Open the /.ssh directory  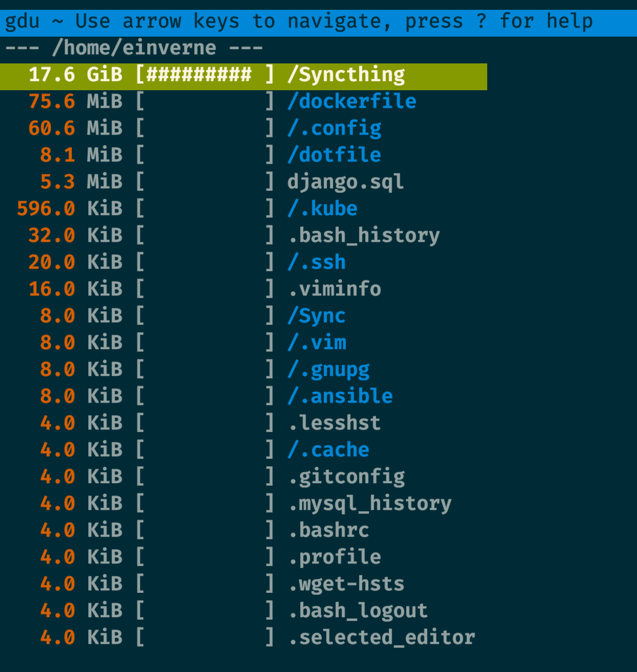click(x=317, y=262)
